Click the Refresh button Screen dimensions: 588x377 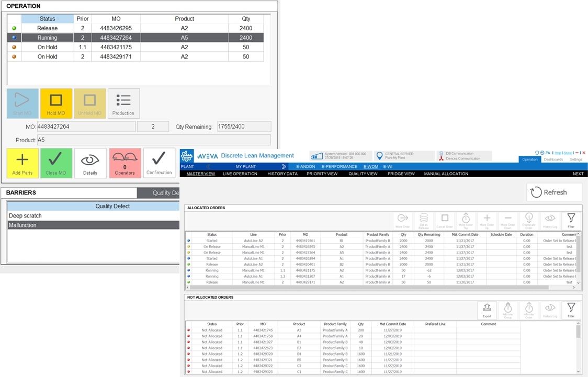click(554, 192)
